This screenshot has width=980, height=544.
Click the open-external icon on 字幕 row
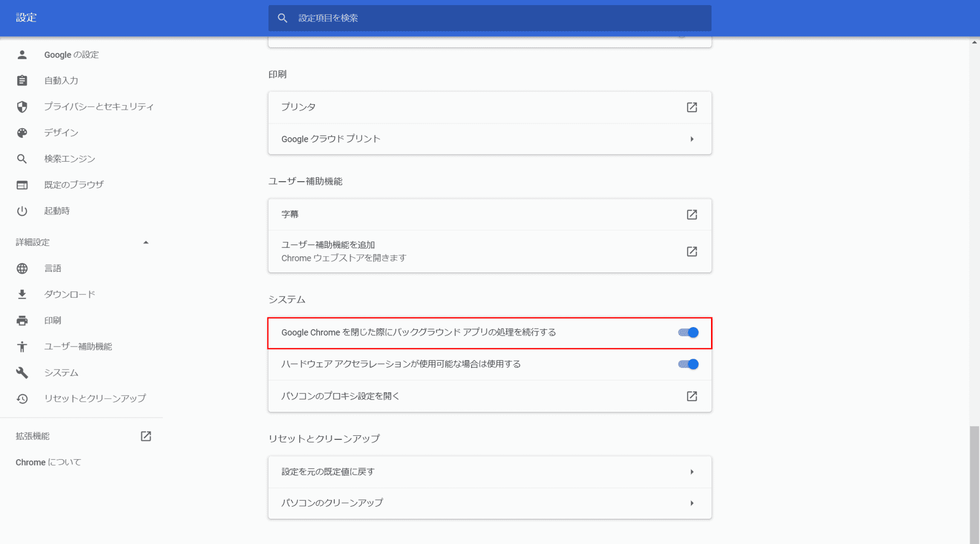point(692,214)
